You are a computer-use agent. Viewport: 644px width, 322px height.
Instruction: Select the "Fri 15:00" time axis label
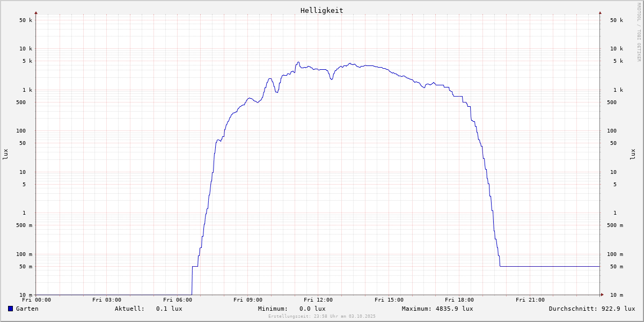389,300
